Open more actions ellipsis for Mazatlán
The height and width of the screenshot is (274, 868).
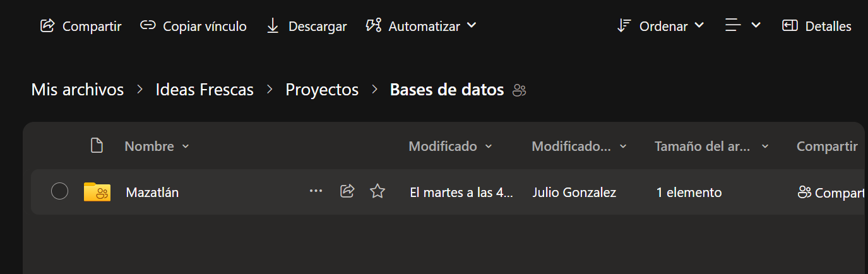pos(316,191)
